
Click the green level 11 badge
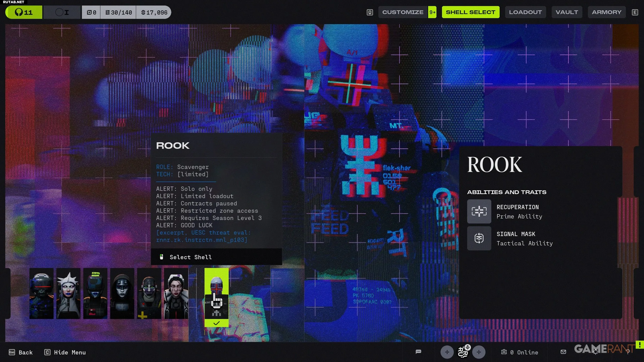(24, 12)
